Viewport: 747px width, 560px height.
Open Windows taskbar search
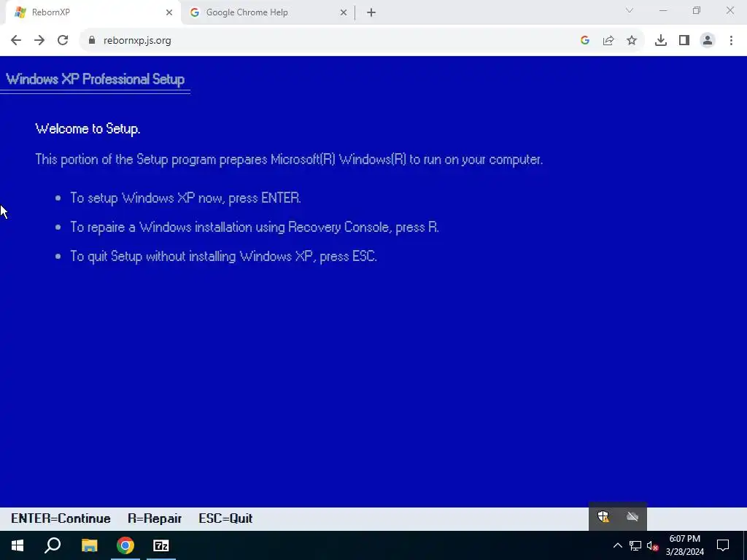pos(53,545)
